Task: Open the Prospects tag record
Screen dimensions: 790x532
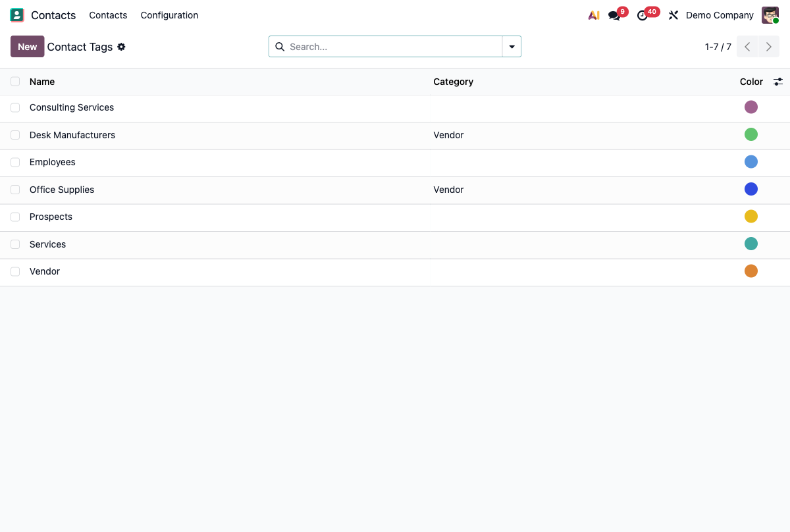Action: [51, 217]
